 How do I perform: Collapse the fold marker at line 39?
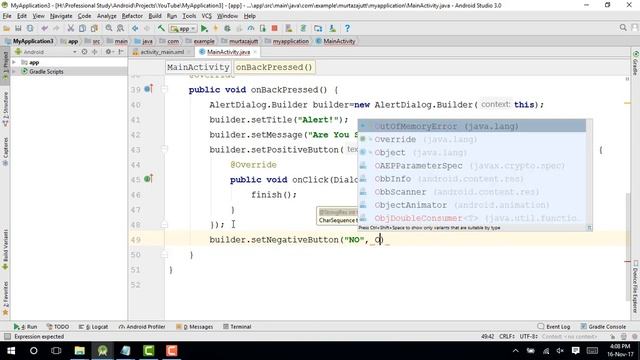[164, 90]
